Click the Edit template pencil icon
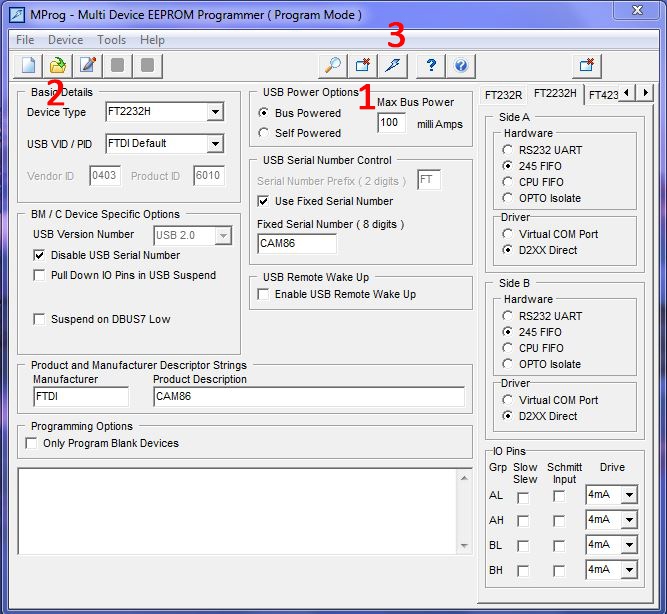This screenshot has width=667, height=614. [x=88, y=66]
